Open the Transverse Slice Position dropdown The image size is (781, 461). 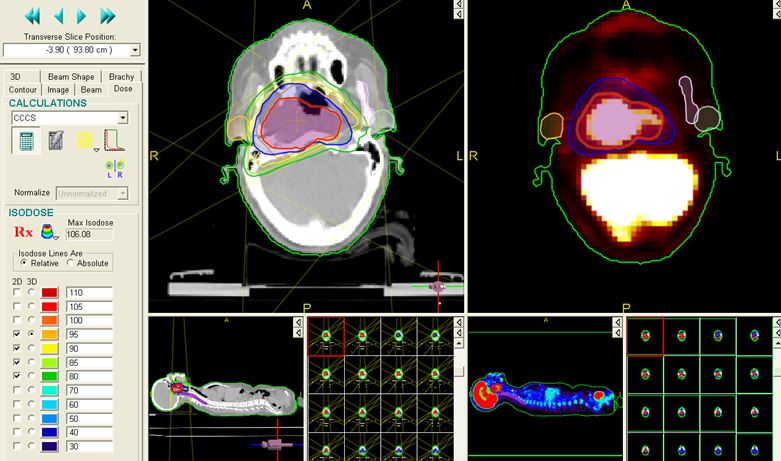[135, 49]
